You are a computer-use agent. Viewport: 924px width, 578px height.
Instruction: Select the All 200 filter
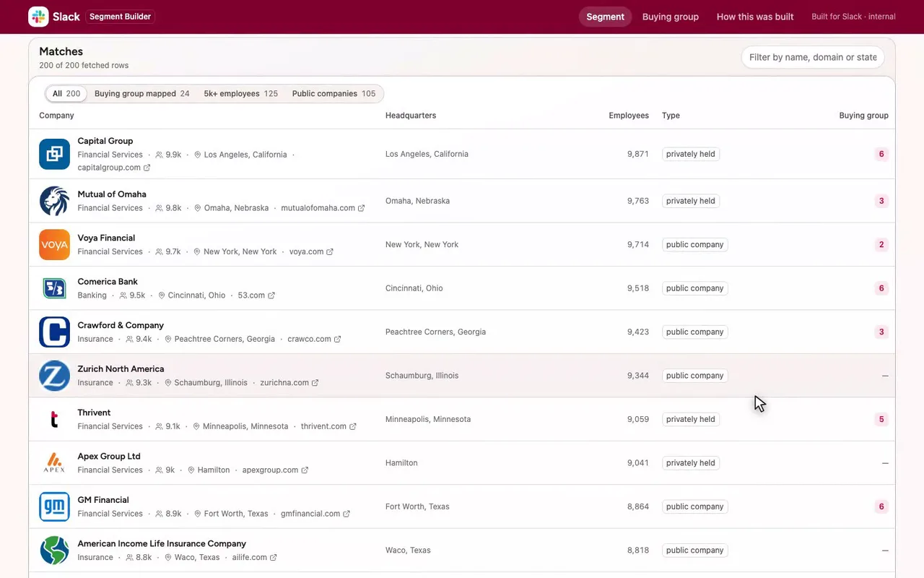point(66,93)
